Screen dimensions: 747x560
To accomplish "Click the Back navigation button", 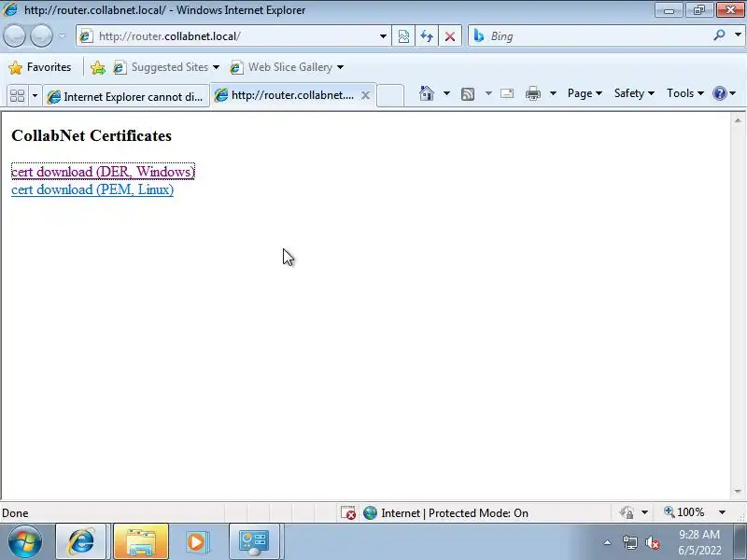I will point(15,35).
